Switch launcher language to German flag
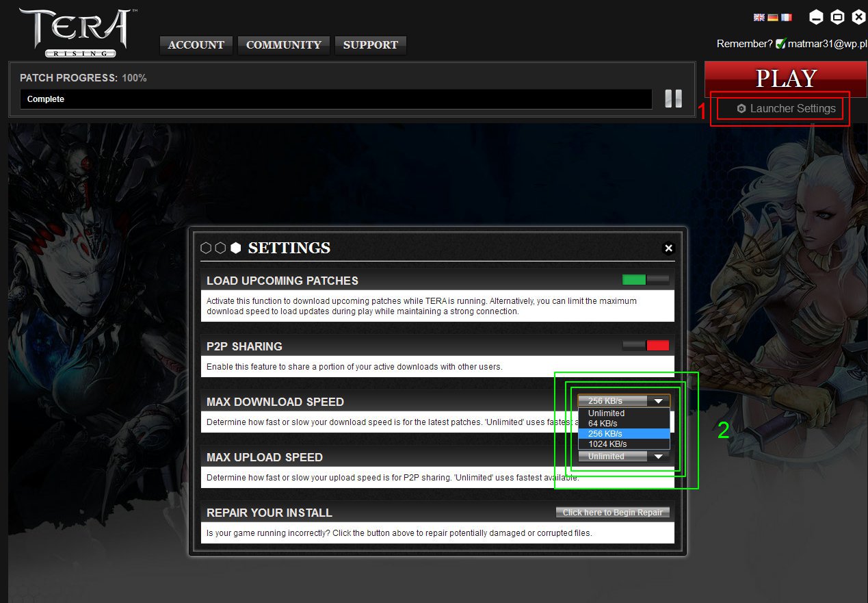868x603 pixels. pos(773,17)
